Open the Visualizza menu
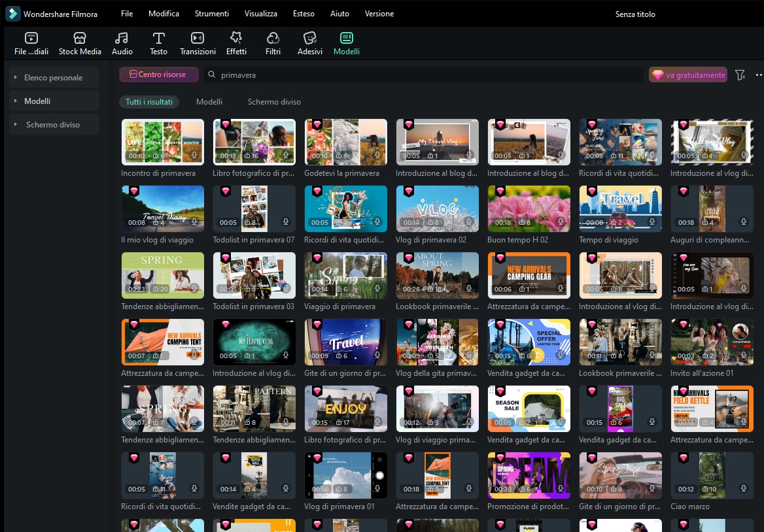 260,14
